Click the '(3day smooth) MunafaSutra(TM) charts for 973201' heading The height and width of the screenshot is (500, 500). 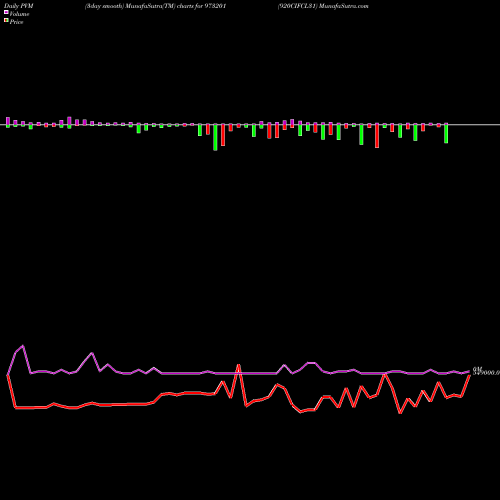point(156,6)
